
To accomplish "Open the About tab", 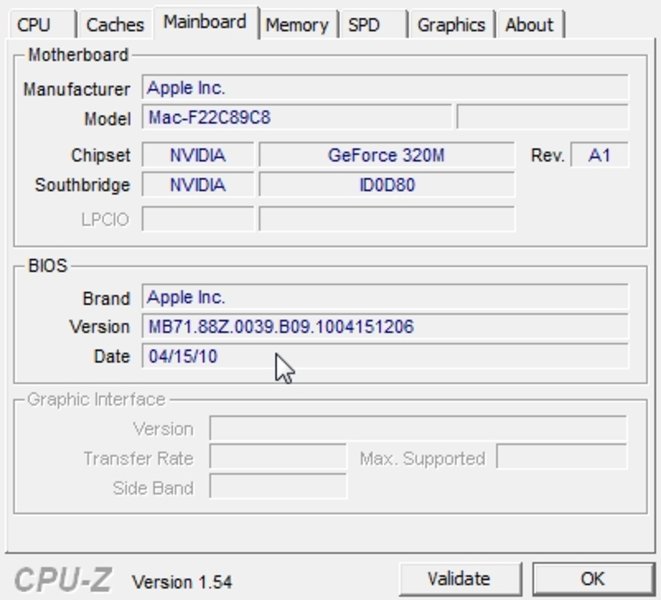I will tap(530, 24).
